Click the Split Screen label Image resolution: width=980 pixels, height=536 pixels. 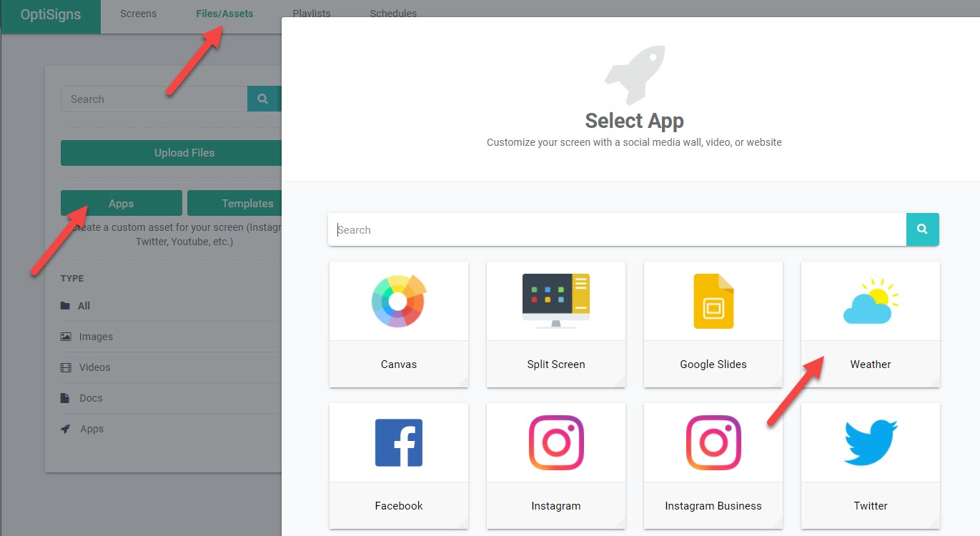tap(556, 364)
